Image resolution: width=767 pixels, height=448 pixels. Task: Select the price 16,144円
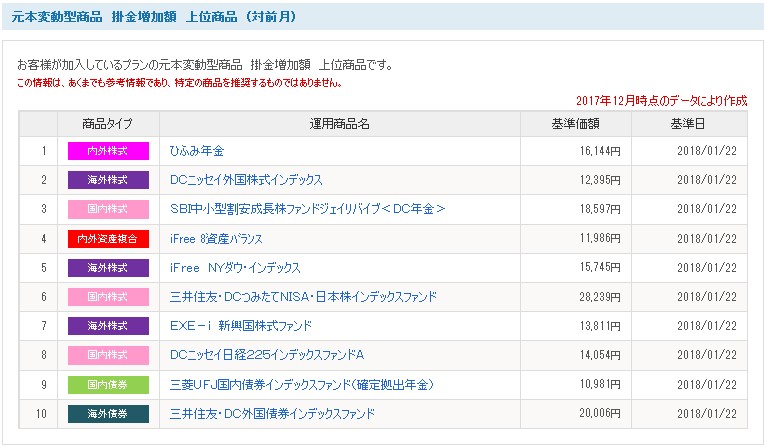pos(600,151)
